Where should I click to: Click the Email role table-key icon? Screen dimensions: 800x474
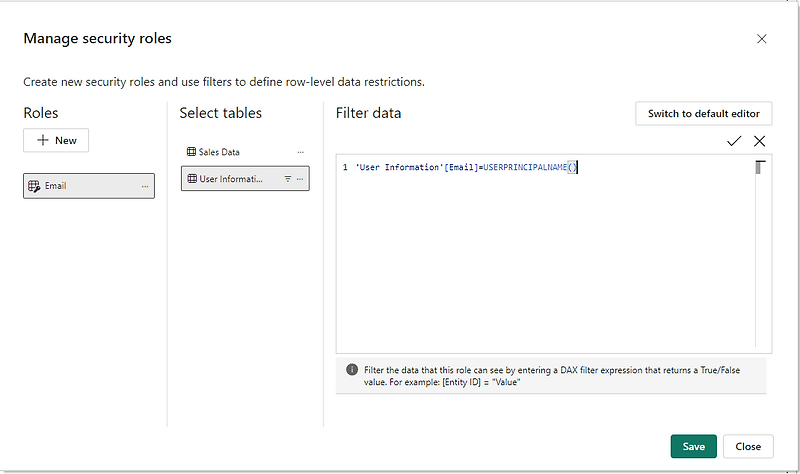pos(34,186)
